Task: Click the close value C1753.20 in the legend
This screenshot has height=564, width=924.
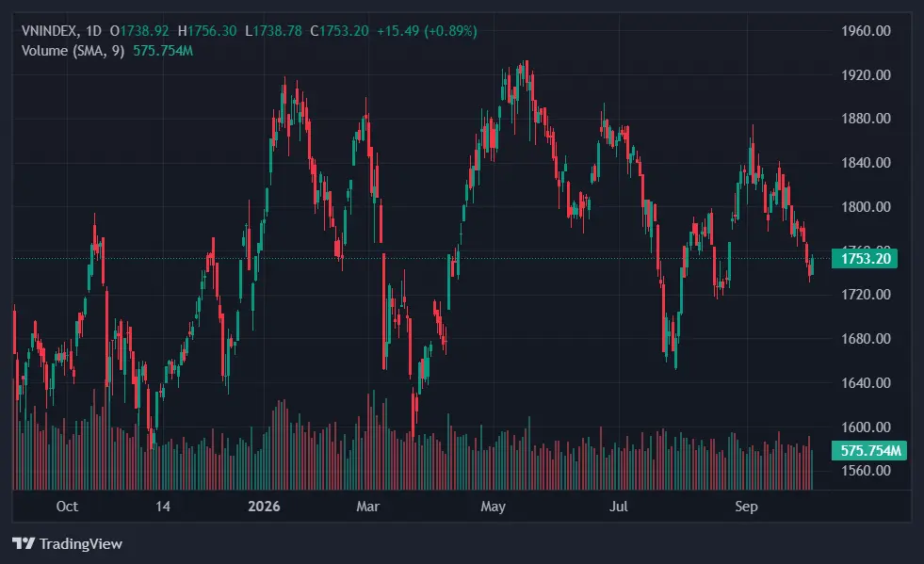Action: 339,31
